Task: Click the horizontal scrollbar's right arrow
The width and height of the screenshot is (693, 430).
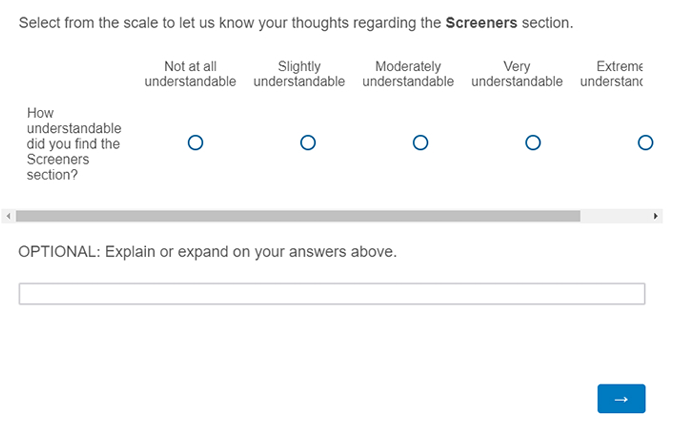Action: point(656,216)
